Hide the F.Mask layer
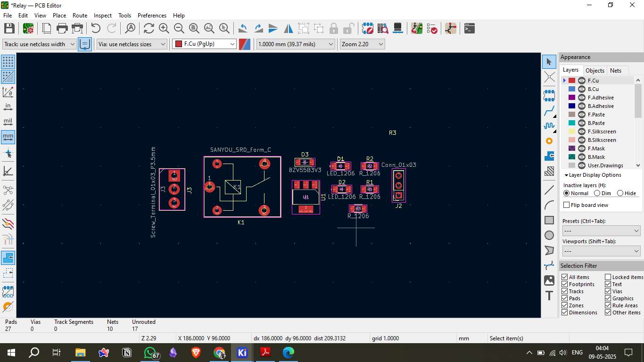 (582, 148)
